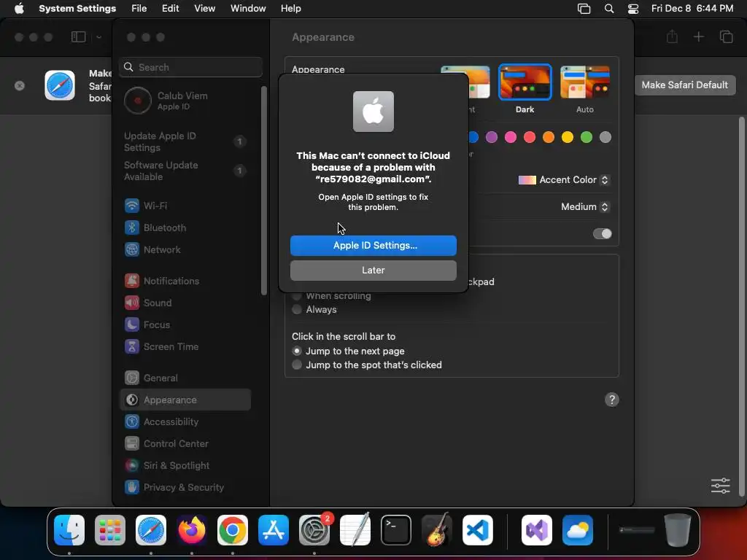Dismiss the Safari default banner close icon
The image size is (747, 560).
pos(20,86)
